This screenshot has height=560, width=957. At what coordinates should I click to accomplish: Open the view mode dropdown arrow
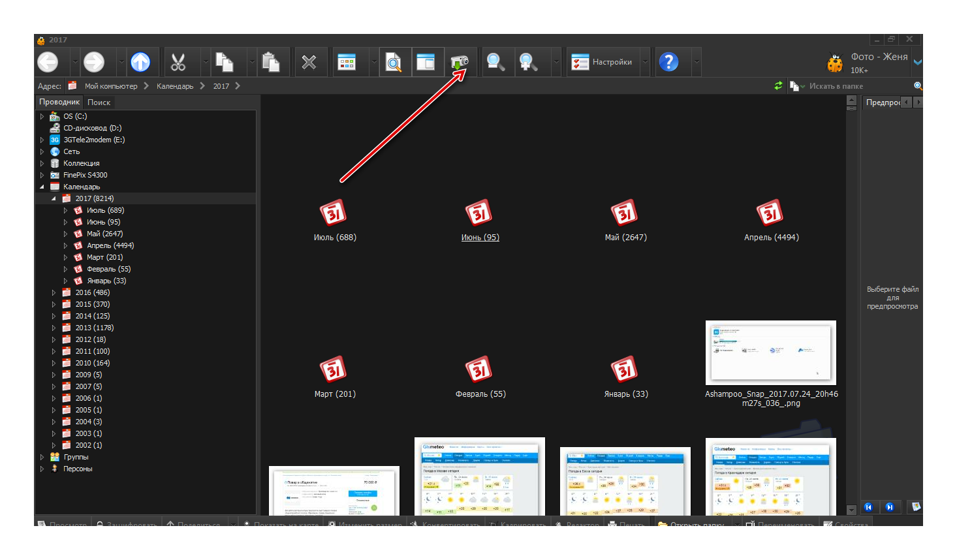(373, 62)
